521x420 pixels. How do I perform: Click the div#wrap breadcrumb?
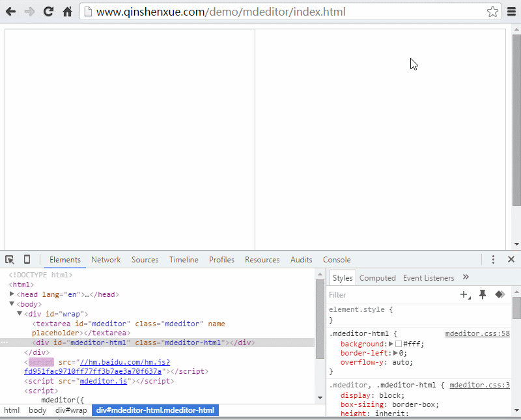point(71,410)
